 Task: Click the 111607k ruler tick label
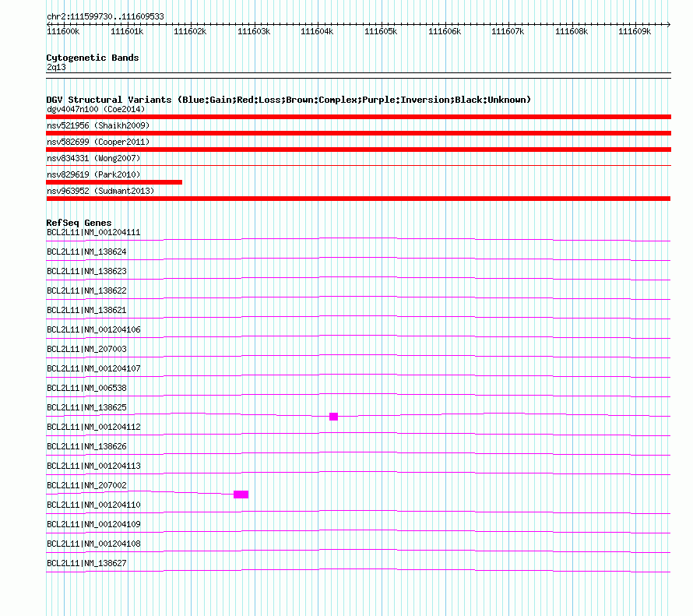[x=508, y=31]
